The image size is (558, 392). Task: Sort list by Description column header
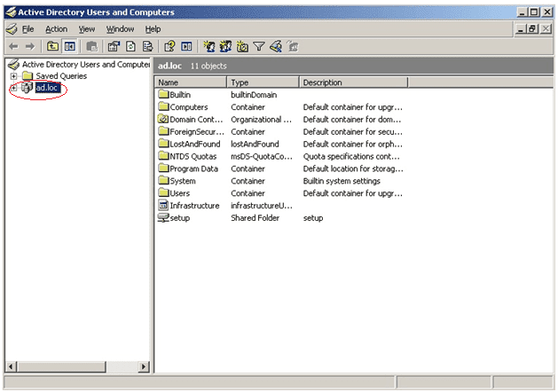pyautogui.click(x=353, y=82)
